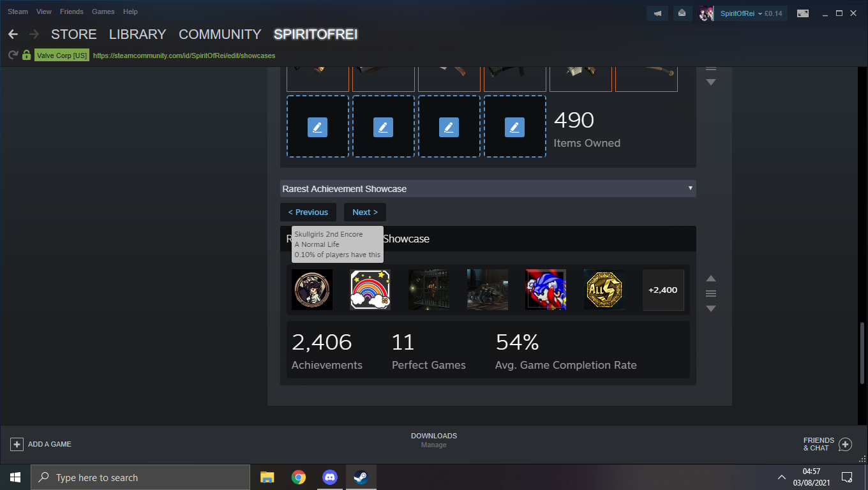Open Discord from the taskbar
868x490 pixels.
tap(329, 477)
